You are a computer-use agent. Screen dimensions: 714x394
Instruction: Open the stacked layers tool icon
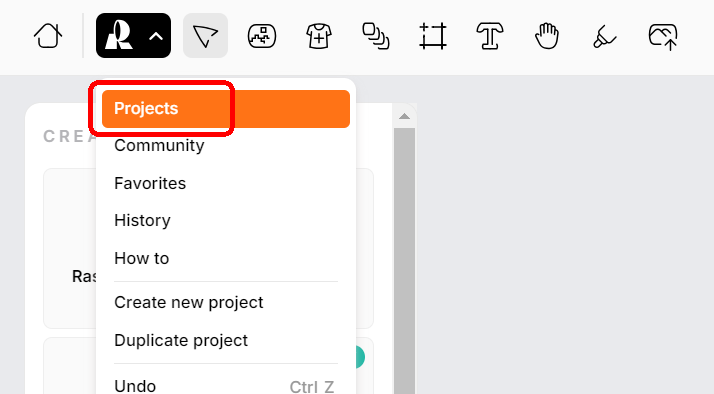(x=376, y=36)
